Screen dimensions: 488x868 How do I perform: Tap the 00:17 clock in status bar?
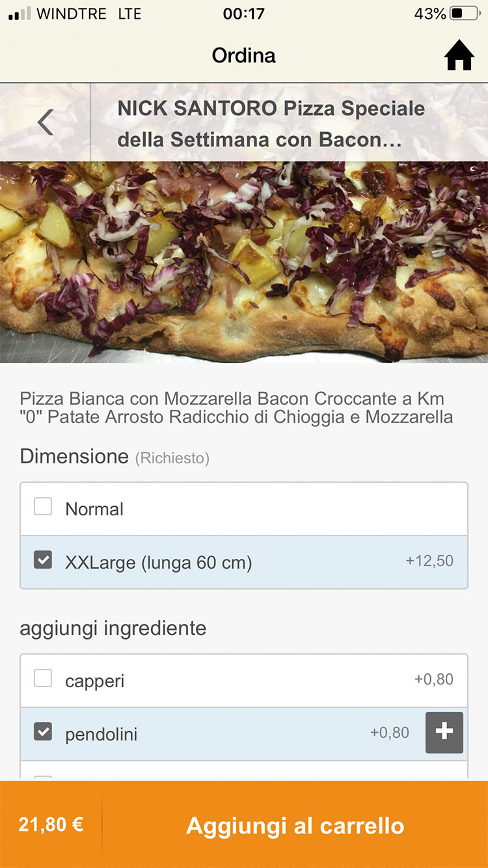(243, 14)
